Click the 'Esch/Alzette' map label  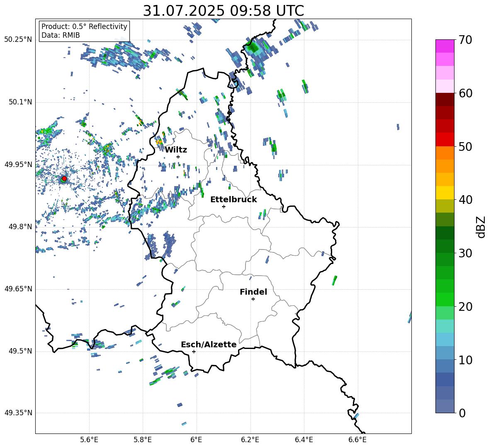tap(209, 344)
